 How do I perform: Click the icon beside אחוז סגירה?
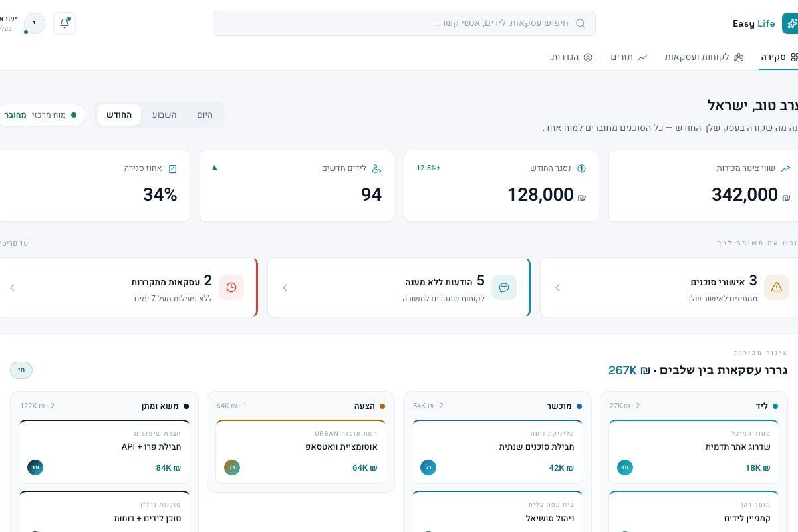coord(173,168)
